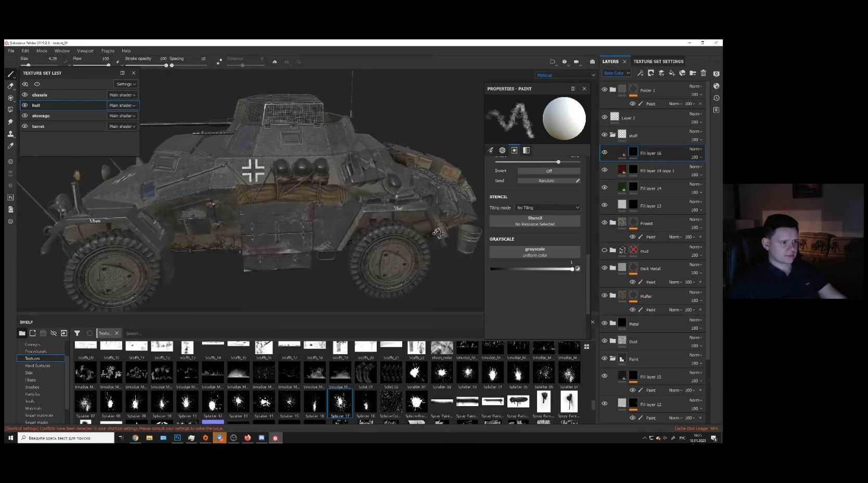Open the shelf folder browser icon

(22, 333)
